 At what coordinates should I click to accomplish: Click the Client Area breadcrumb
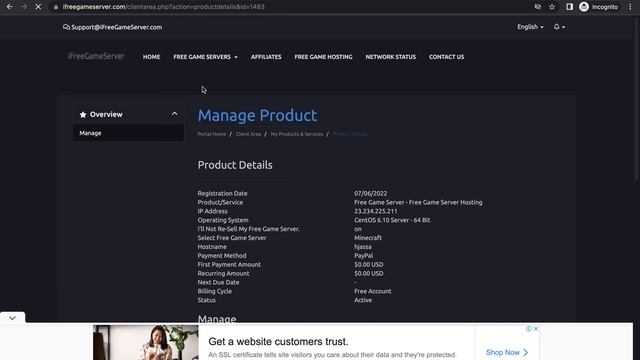click(x=248, y=134)
